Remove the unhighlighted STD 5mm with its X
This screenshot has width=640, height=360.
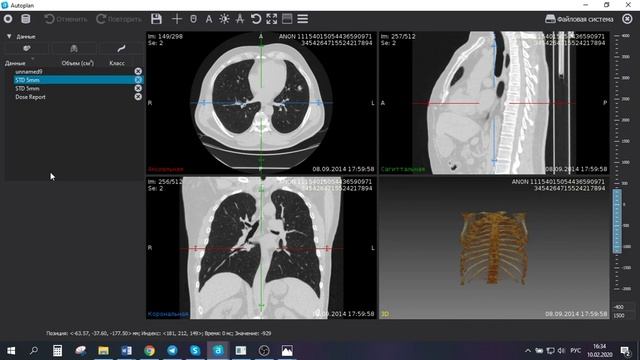click(138, 89)
